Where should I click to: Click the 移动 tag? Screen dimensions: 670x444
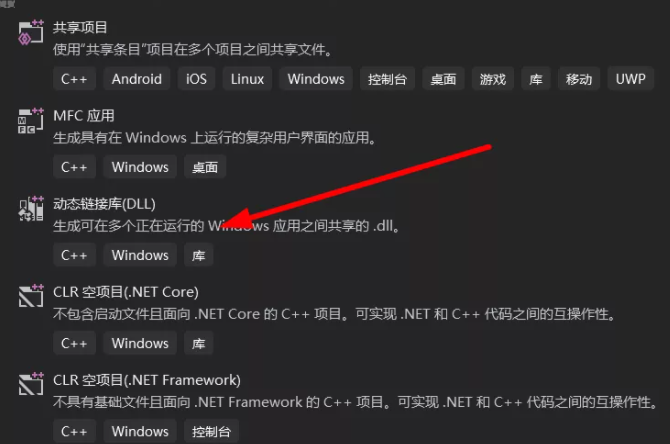[579, 79]
